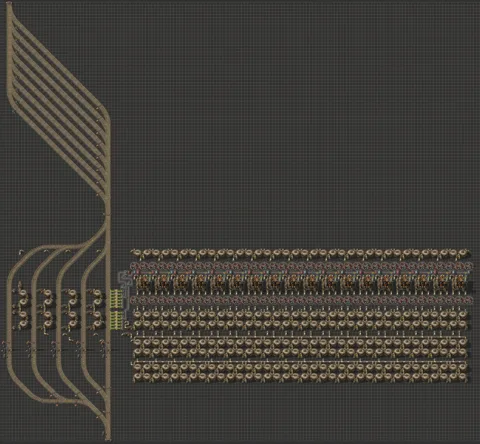
Task: Click the grey pipe bend beside the reactor row
Action: pyautogui.click(x=125, y=280)
